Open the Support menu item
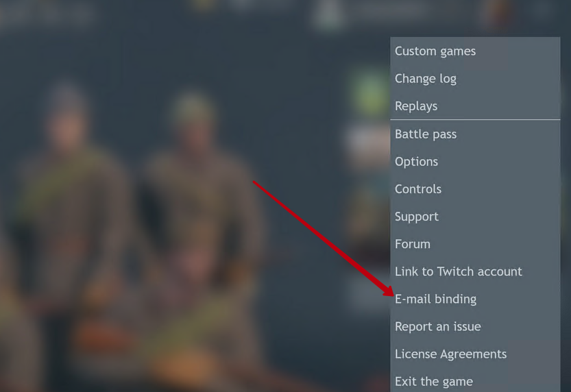 coord(475,217)
